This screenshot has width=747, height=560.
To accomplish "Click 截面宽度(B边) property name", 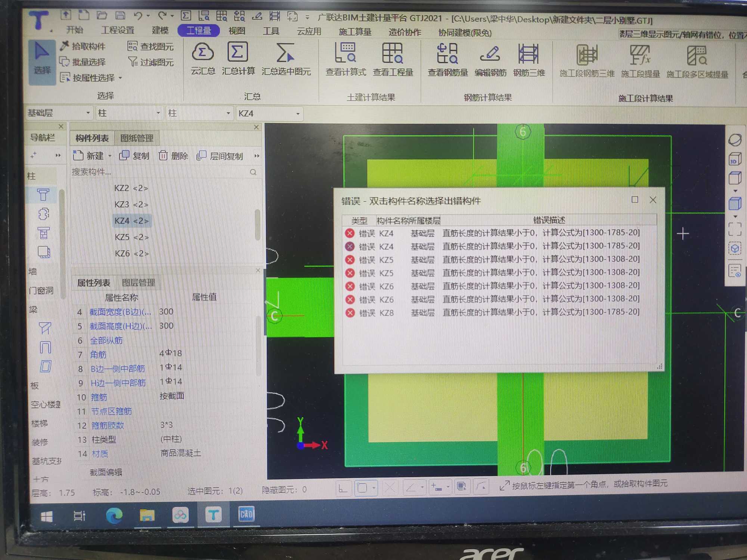I will (x=121, y=312).
